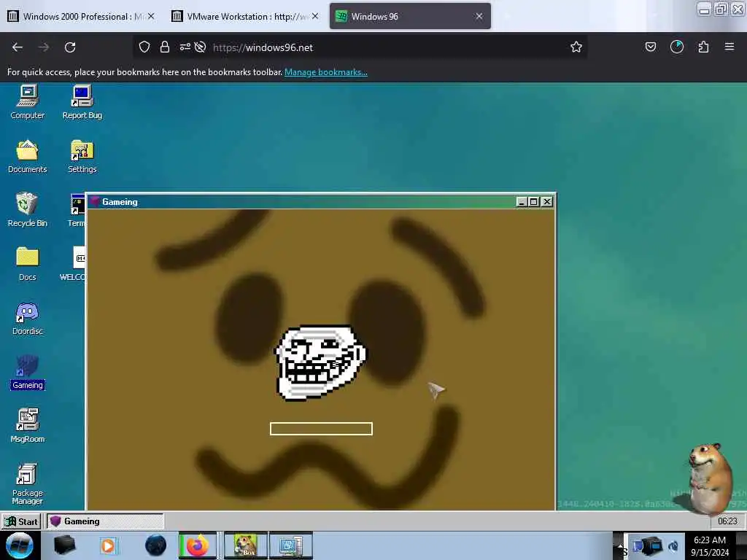This screenshot has height=560, width=747.
Task: Open the Report Bug shortcut
Action: tap(82, 101)
